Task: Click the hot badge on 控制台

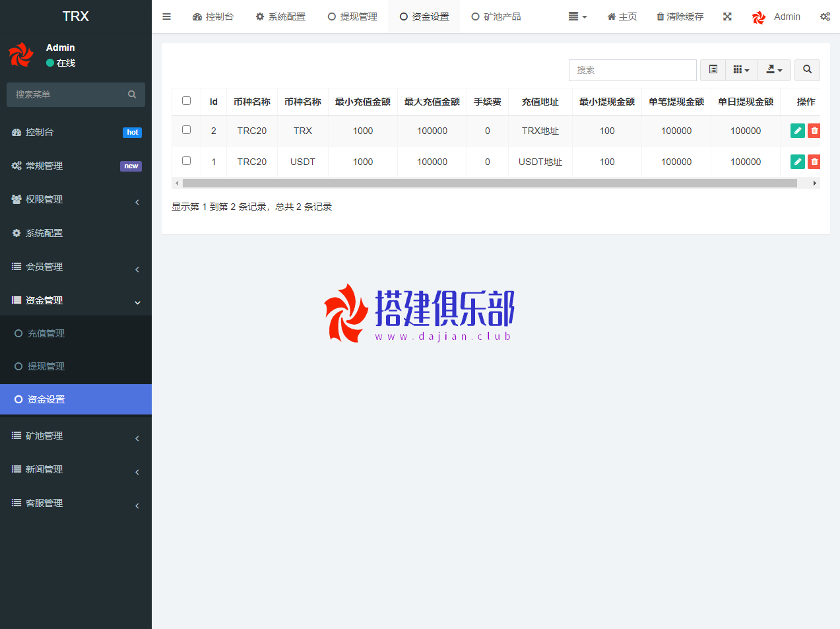Action: pos(133,132)
